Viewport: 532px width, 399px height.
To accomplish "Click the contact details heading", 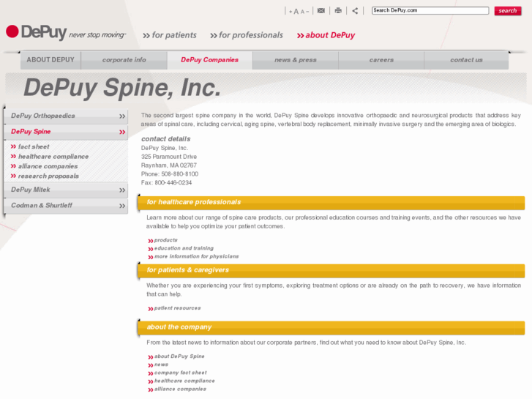I will click(166, 139).
